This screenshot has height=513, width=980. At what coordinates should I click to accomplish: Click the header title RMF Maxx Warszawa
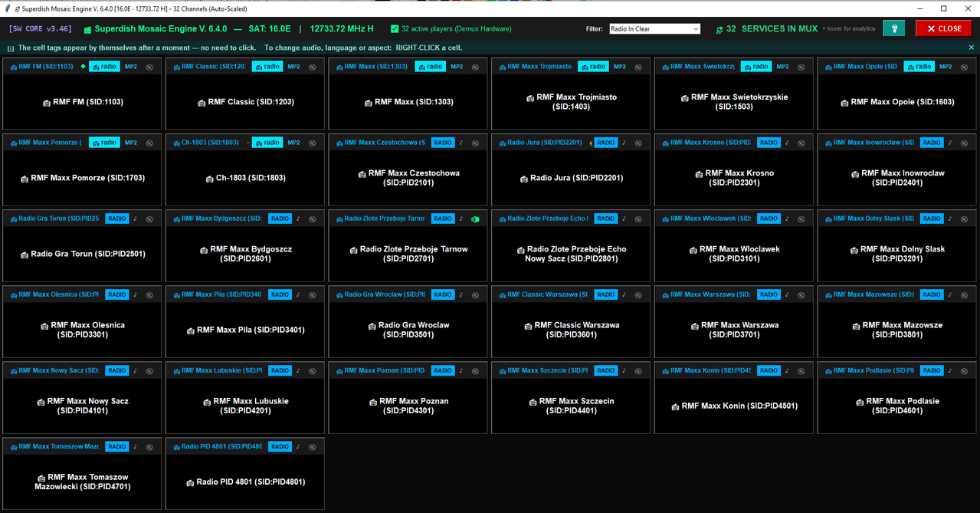[x=711, y=294]
